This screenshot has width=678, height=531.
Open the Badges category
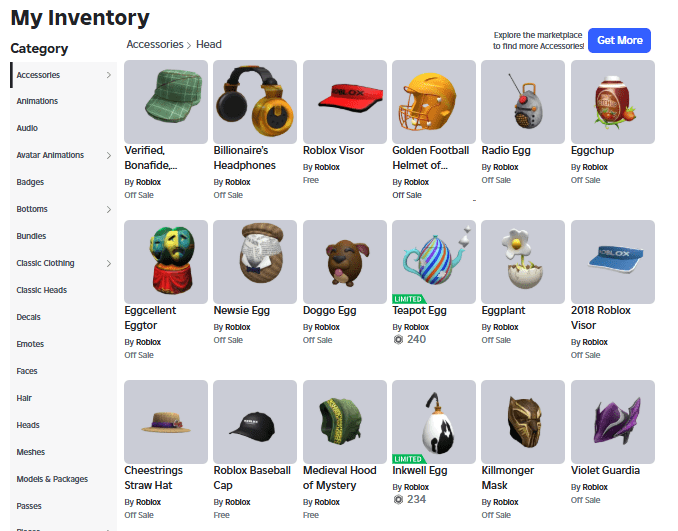30,182
